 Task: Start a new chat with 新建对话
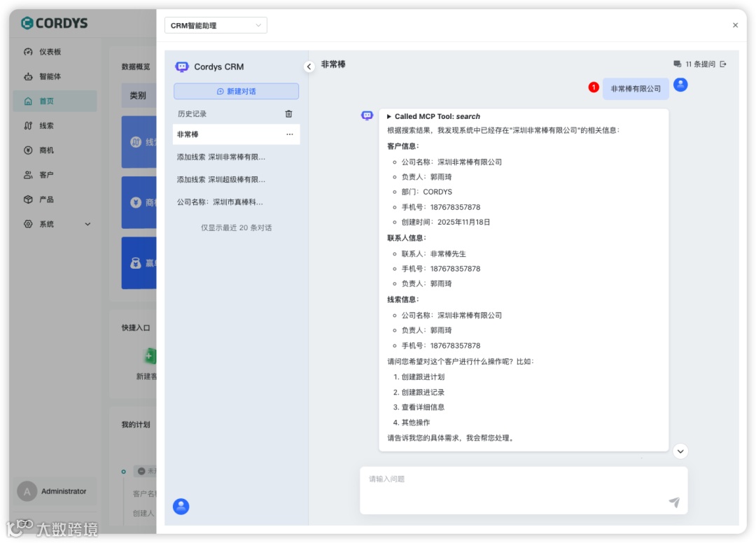click(236, 91)
